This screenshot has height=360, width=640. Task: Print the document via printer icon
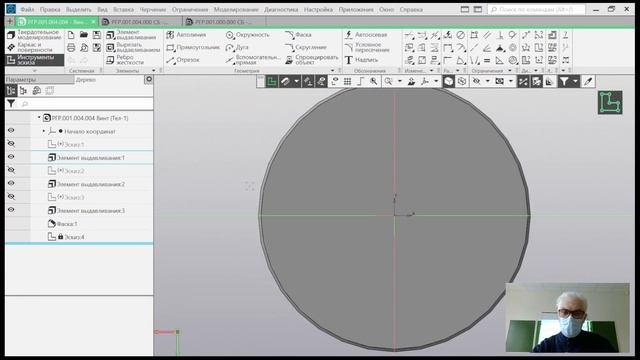pos(71,48)
